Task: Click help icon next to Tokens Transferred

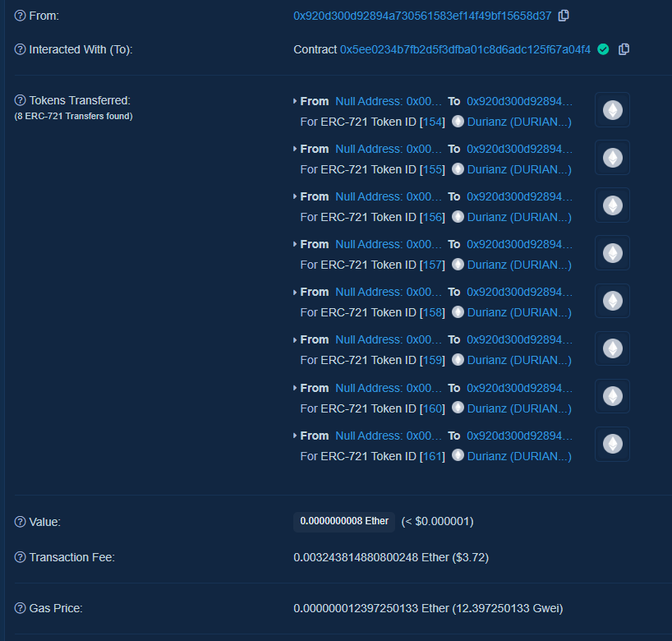Action: click(21, 100)
